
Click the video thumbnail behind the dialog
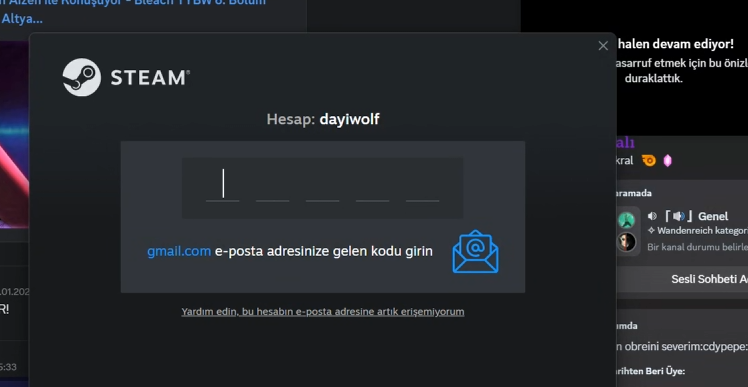tap(14, 134)
